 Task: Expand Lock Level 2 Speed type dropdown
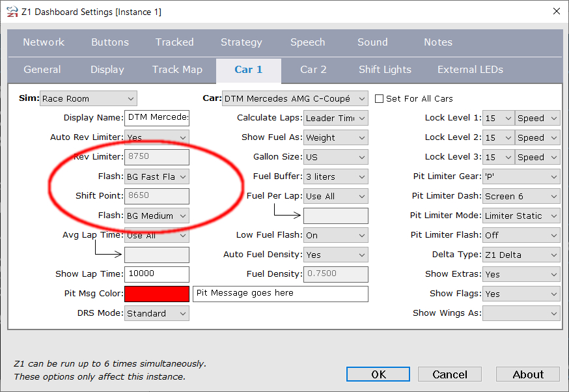[x=538, y=137]
